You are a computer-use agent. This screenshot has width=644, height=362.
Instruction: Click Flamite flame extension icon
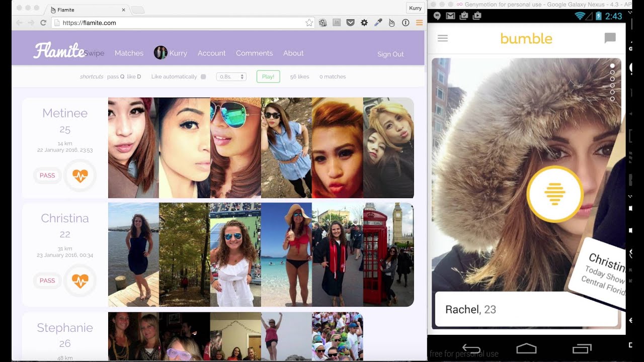[x=391, y=23]
